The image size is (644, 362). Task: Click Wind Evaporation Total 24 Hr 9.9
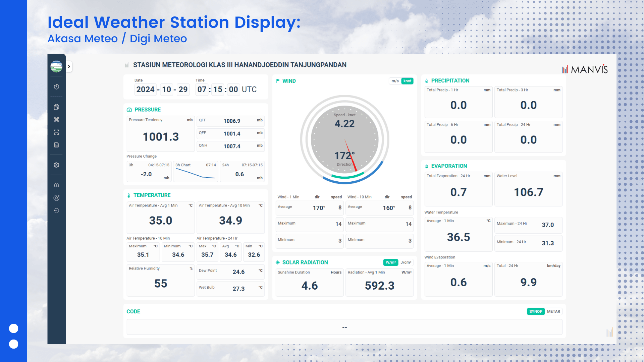coord(529,282)
